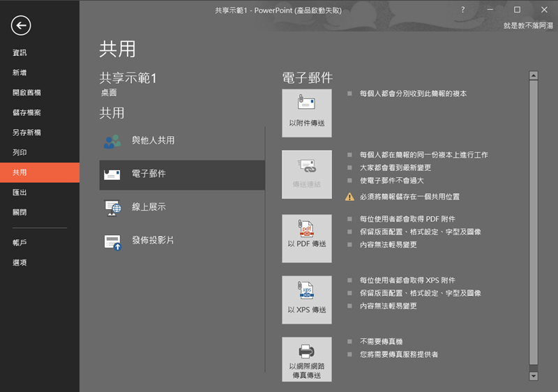
Task: Go to 開啟舊檔 in sidebar
Action: tap(27, 93)
